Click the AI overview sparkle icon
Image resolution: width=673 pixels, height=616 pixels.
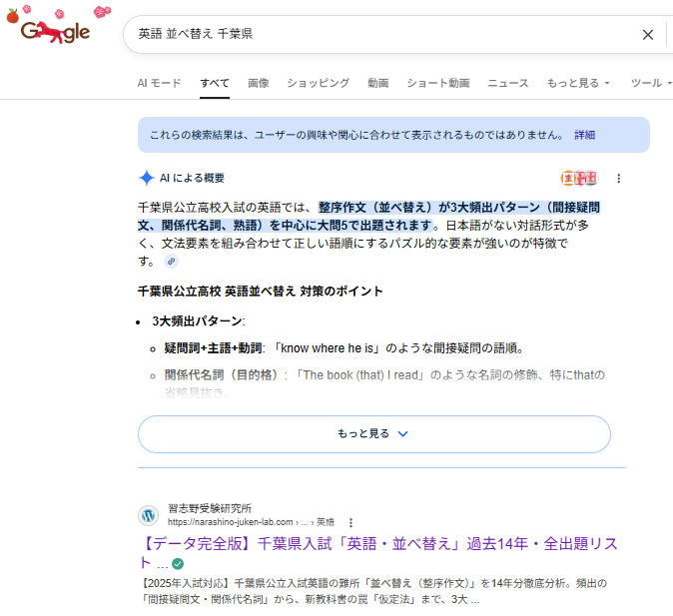point(147,178)
